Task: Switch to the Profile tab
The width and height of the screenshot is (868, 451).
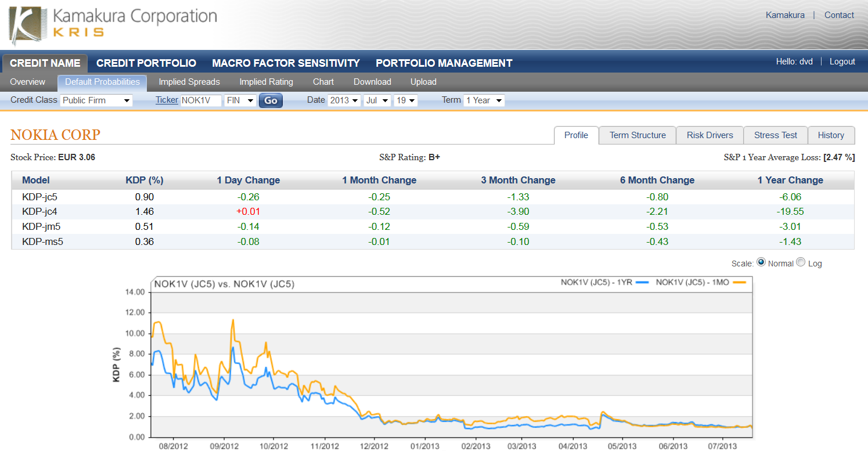Action: click(577, 135)
